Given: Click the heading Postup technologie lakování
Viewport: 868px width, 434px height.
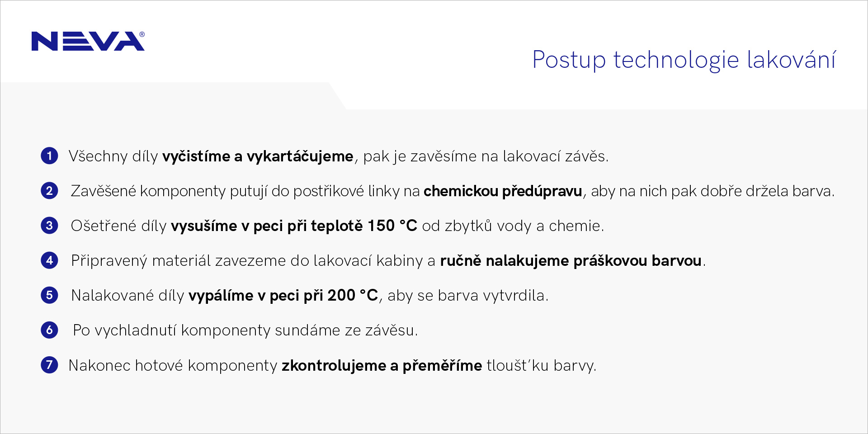Looking at the screenshot, I should pos(684,60).
